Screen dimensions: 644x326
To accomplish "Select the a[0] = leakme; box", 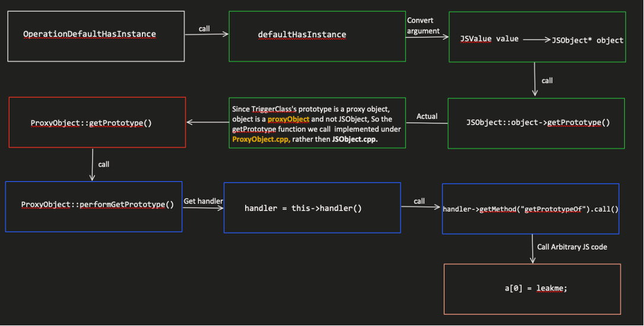I will coord(532,289).
